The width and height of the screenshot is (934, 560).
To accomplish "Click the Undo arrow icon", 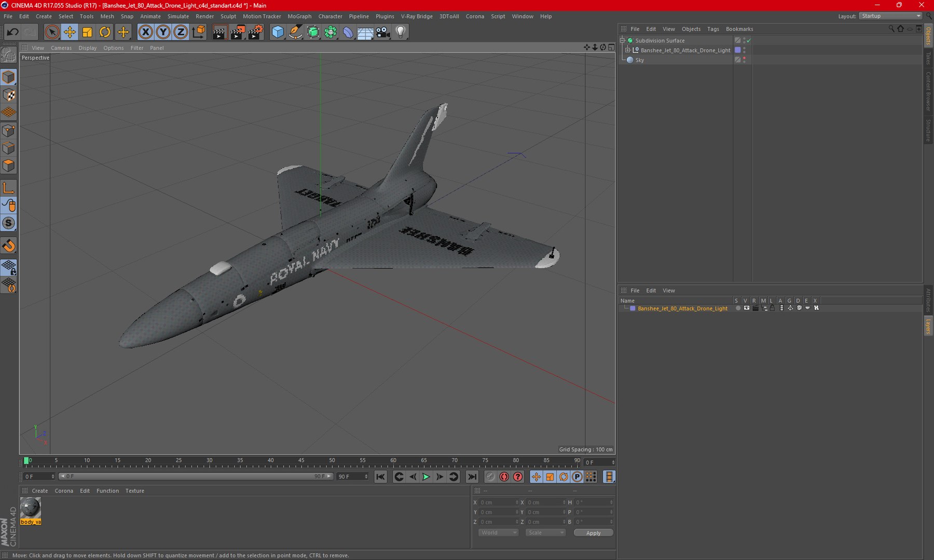I will (x=12, y=32).
